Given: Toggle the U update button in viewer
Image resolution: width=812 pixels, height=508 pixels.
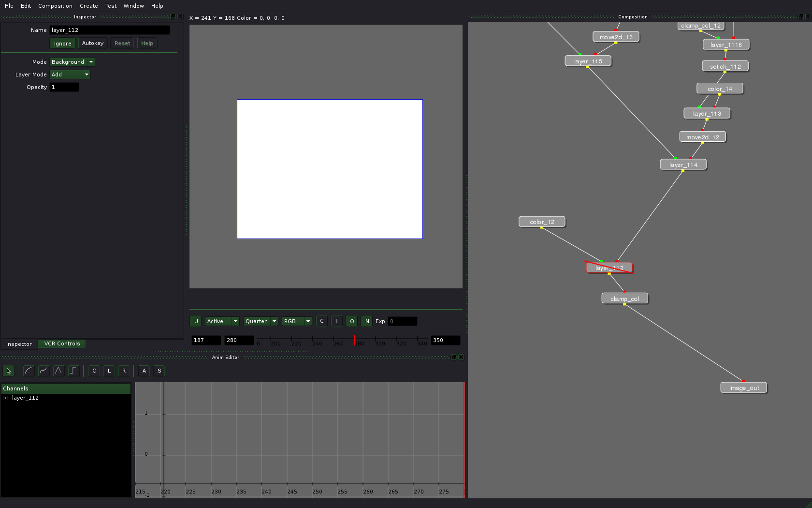Looking at the screenshot, I should tap(196, 321).
